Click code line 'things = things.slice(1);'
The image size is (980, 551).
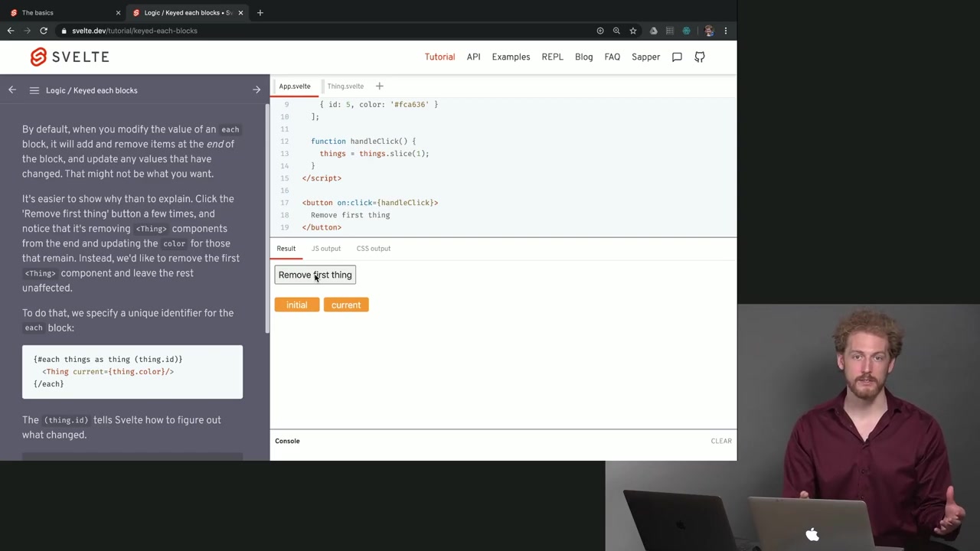coord(374,154)
